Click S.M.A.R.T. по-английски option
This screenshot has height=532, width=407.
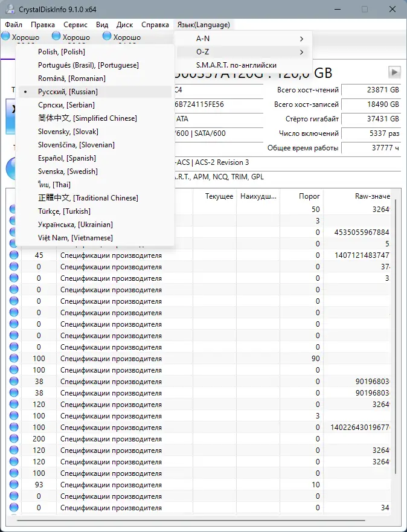(x=236, y=65)
